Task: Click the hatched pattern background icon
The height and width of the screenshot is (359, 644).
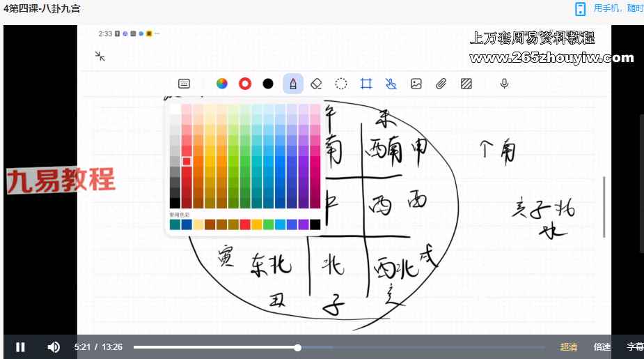Action: pyautogui.click(x=466, y=84)
